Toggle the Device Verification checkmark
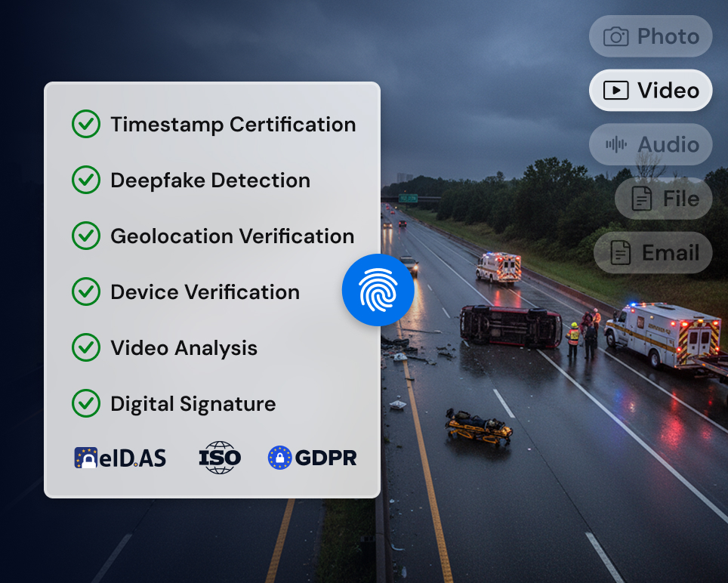The height and width of the screenshot is (583, 728). pos(85,292)
